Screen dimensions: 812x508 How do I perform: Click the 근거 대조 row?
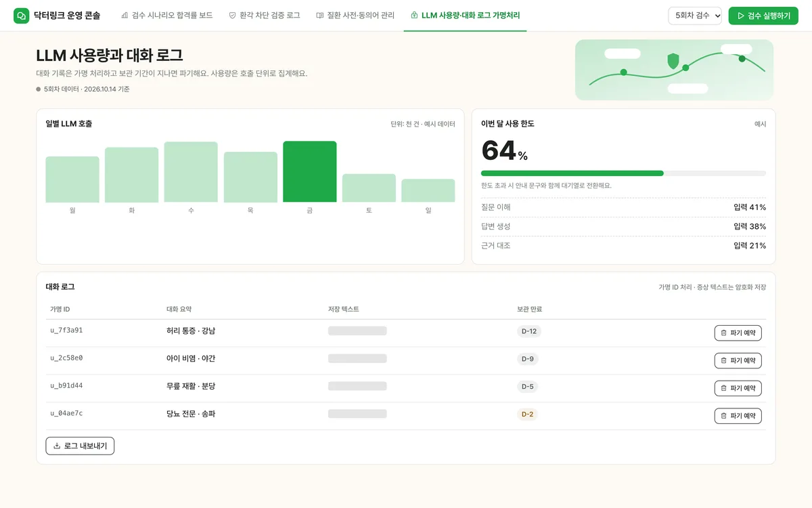pos(623,245)
